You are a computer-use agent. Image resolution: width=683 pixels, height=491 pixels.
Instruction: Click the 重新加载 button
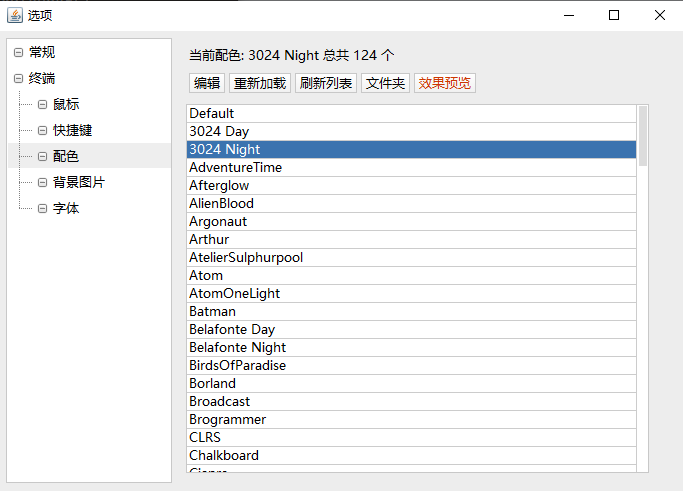(x=260, y=83)
